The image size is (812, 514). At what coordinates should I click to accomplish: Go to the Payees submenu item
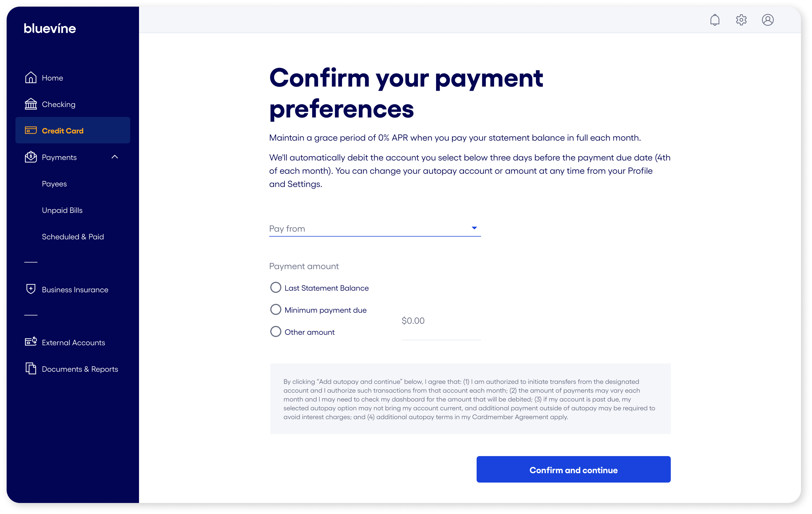pyautogui.click(x=54, y=184)
